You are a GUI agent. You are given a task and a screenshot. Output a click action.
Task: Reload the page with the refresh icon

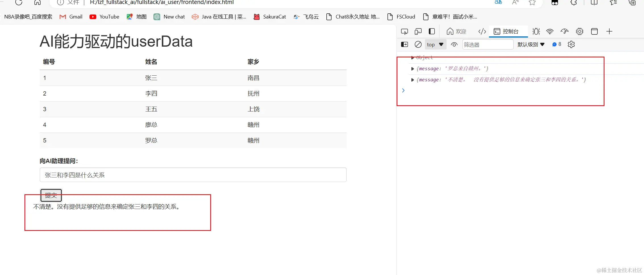coord(19,3)
